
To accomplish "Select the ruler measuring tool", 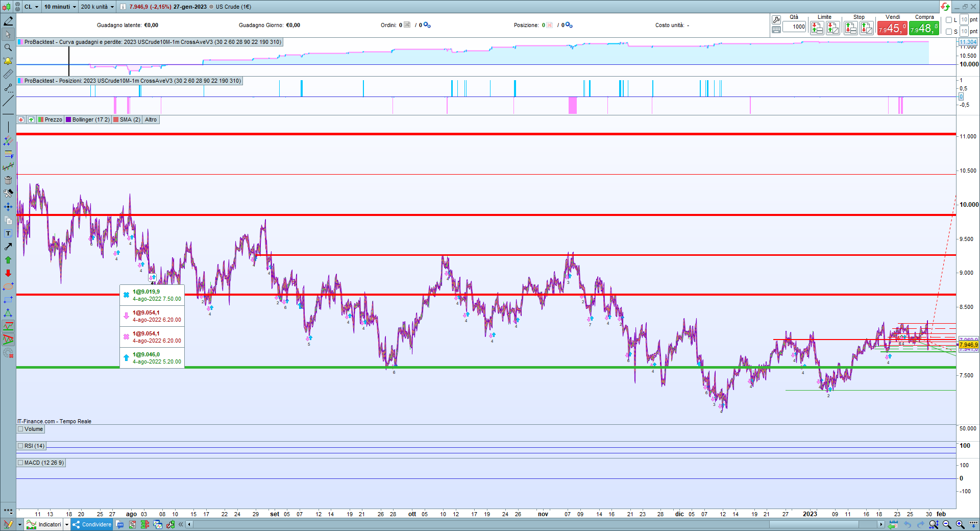I will (x=8, y=75).
